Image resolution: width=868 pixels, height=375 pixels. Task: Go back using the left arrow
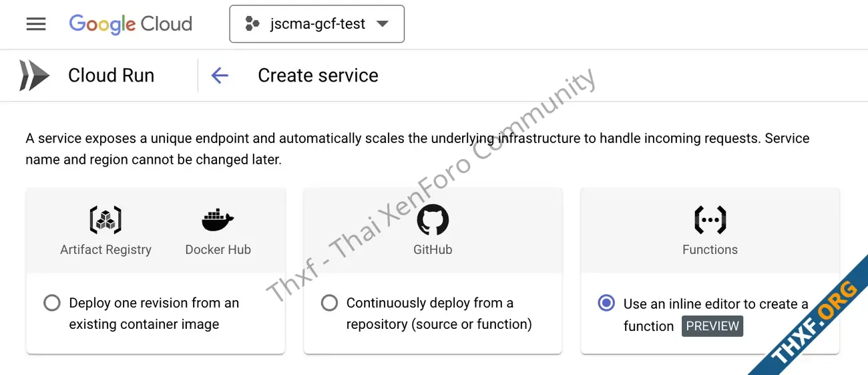pos(220,76)
